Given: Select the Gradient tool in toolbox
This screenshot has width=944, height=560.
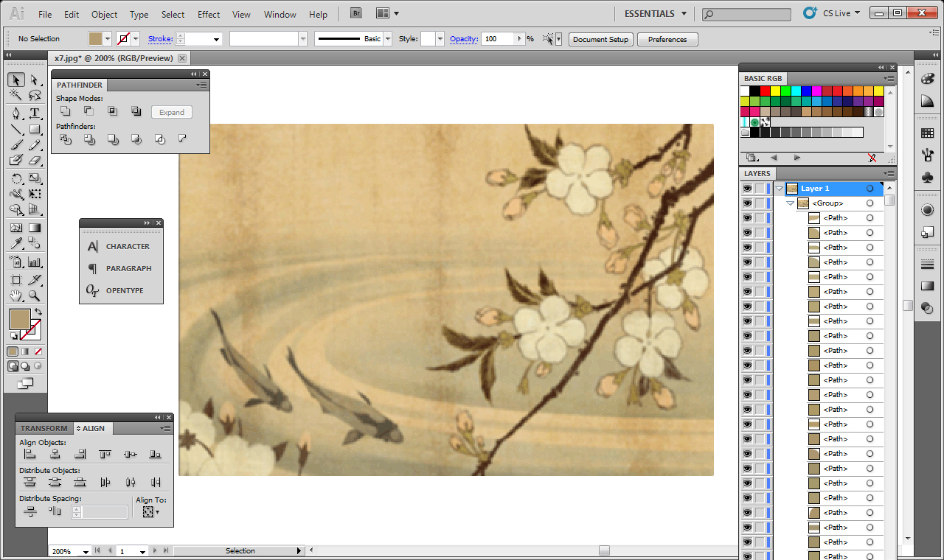Looking at the screenshot, I should click(x=34, y=228).
